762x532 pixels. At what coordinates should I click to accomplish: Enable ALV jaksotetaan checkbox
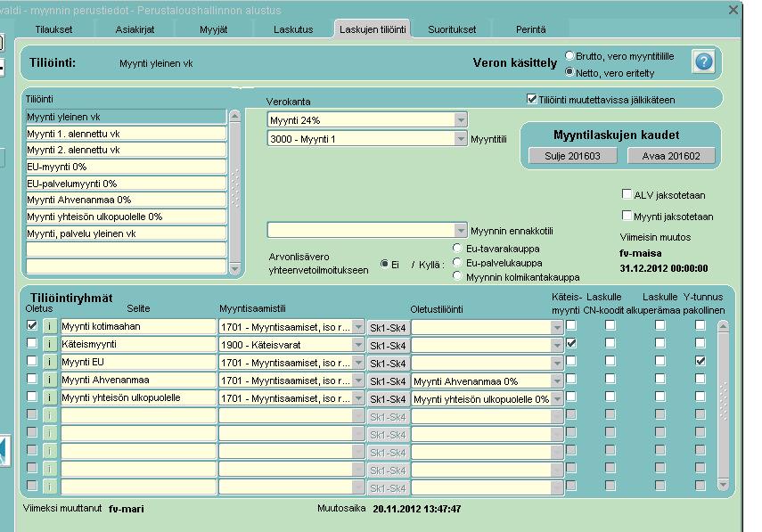coord(627,194)
